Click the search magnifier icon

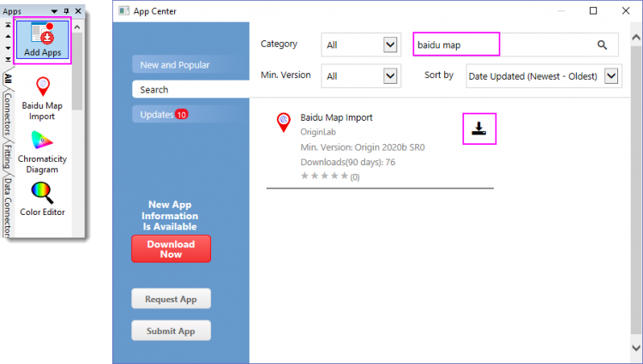(x=602, y=45)
